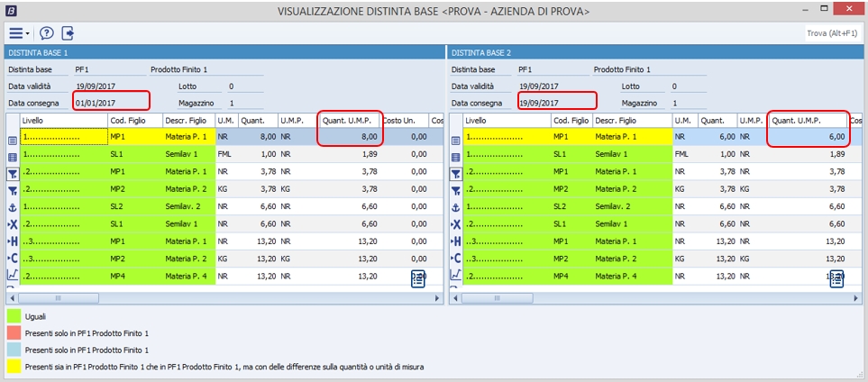Viewport: 868px width, 382px height.
Task: Click the DISTINTA BASE 1 panel header
Action: tap(224, 52)
